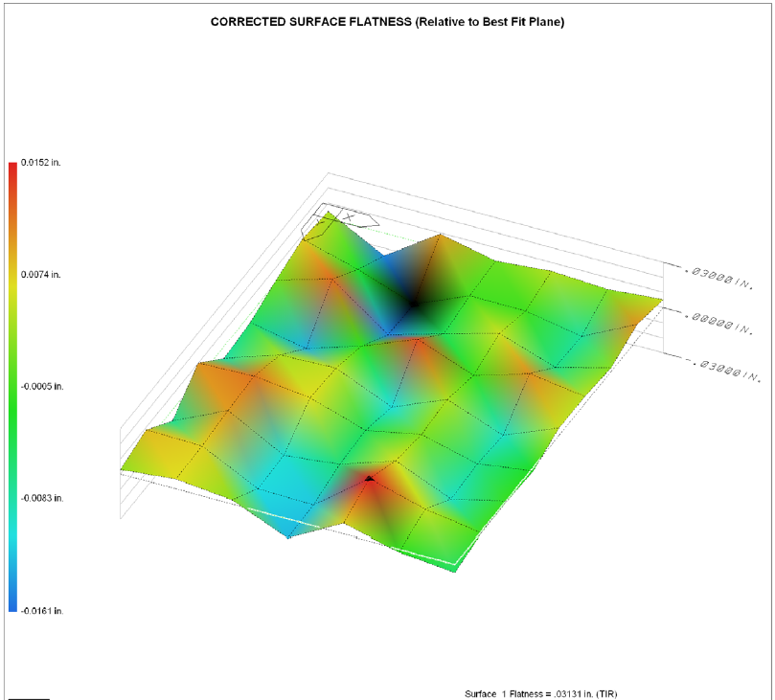Select the "-0.0005 in." legend label
The width and height of the screenshot is (775, 700).
point(43,386)
